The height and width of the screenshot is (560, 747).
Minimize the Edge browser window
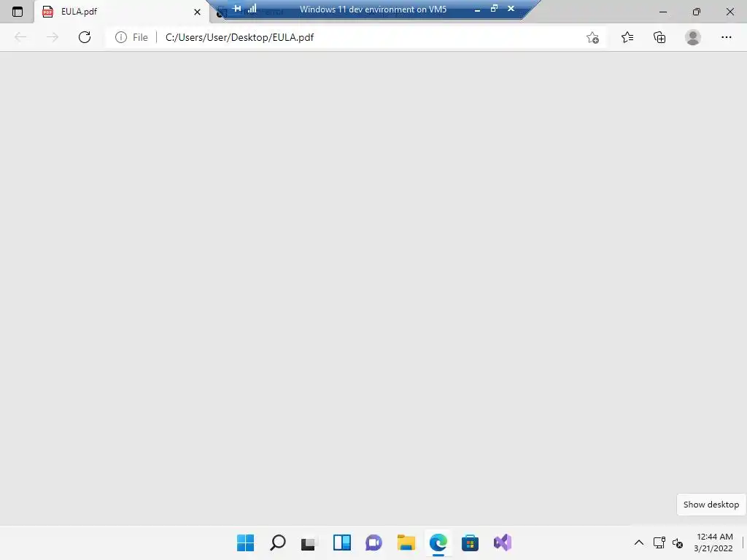pos(662,12)
